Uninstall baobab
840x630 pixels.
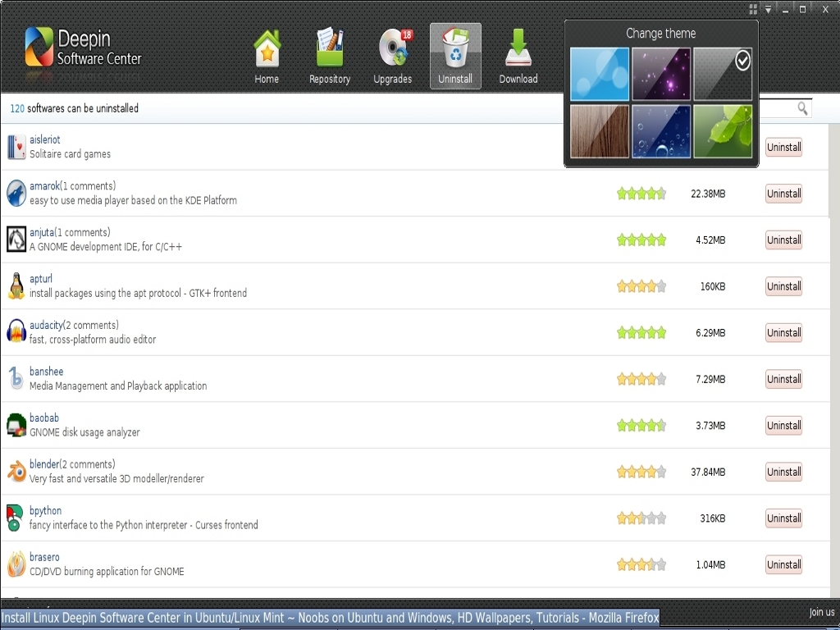point(783,426)
